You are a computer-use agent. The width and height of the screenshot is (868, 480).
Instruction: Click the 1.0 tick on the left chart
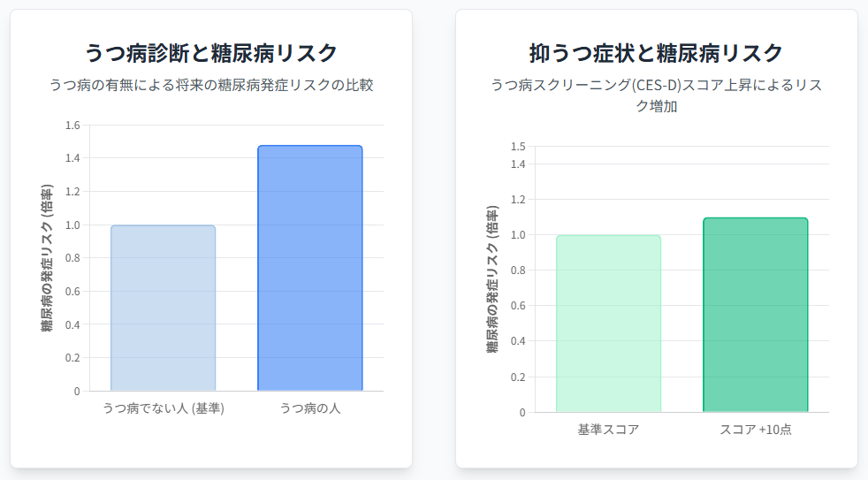(x=72, y=225)
